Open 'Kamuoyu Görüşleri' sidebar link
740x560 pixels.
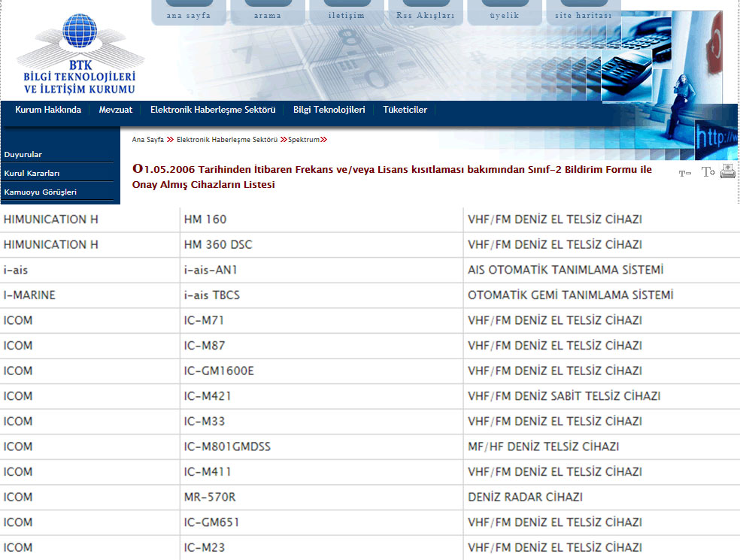(40, 192)
